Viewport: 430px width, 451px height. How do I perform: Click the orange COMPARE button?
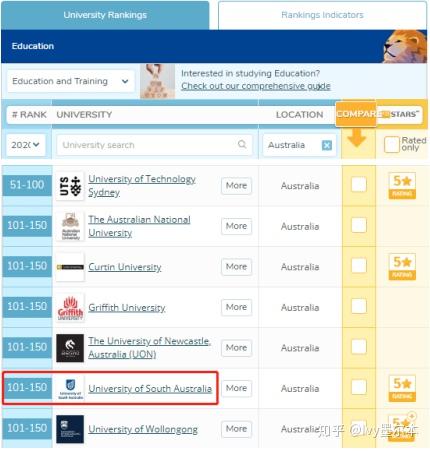[356, 114]
